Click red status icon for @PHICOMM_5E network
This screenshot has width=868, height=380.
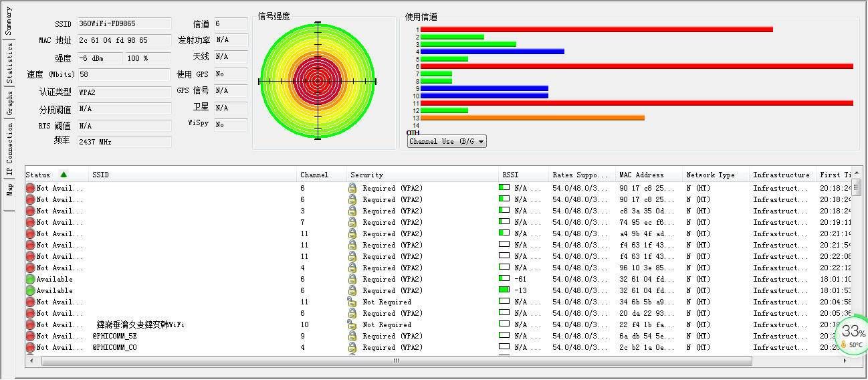[x=30, y=337]
